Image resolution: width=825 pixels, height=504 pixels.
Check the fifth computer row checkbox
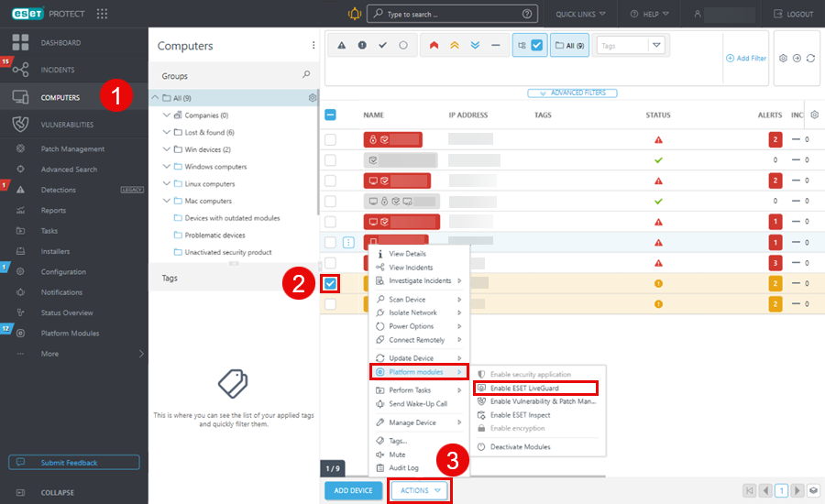coord(330,222)
